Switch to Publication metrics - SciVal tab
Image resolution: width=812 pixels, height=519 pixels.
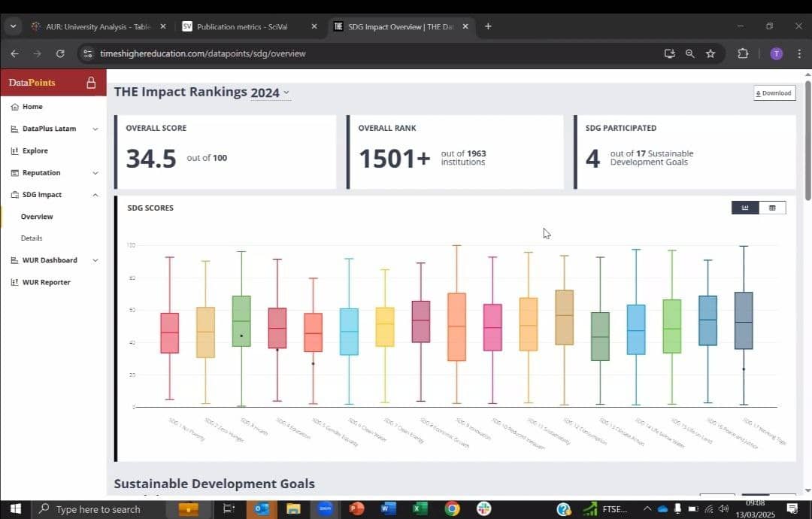[x=242, y=26]
